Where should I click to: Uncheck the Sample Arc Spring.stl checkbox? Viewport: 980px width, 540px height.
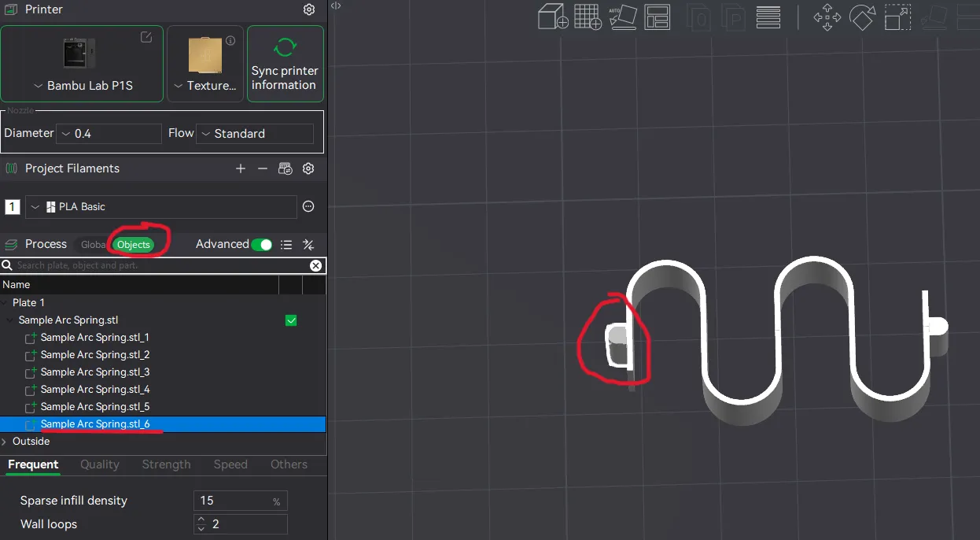[291, 320]
